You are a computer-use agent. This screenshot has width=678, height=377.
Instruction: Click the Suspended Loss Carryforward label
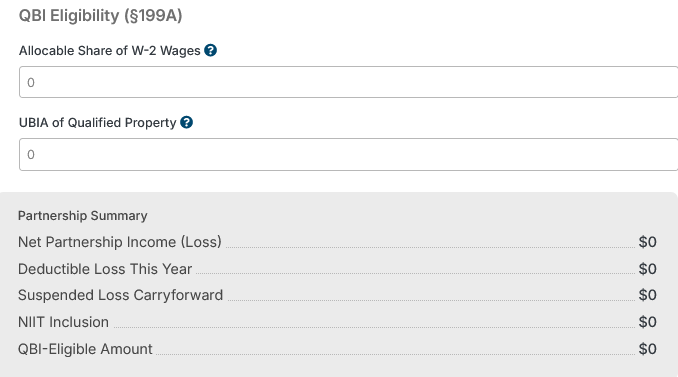(120, 295)
